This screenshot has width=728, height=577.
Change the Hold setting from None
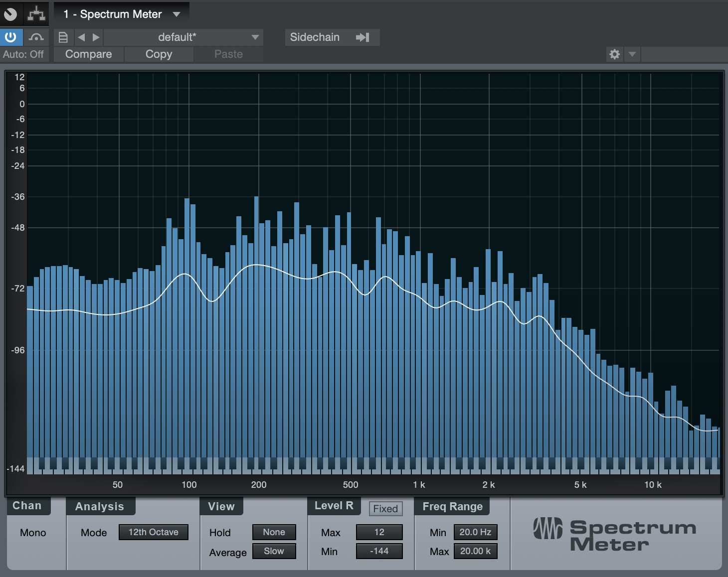274,532
